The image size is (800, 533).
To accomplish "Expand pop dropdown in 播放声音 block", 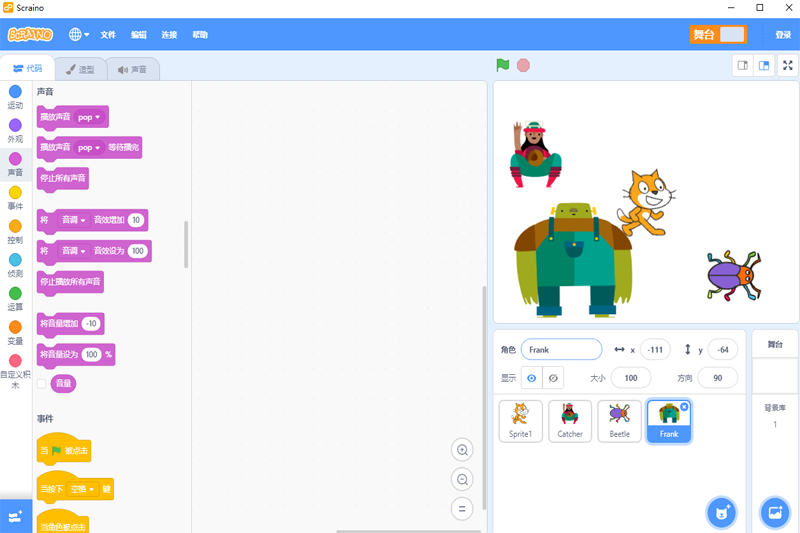I will (89, 117).
